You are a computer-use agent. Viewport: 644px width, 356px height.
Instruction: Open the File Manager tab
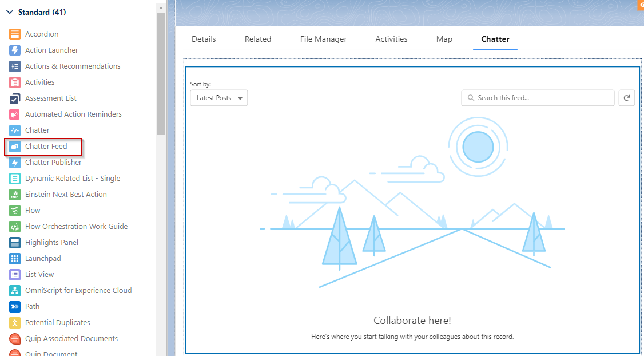[x=323, y=39]
